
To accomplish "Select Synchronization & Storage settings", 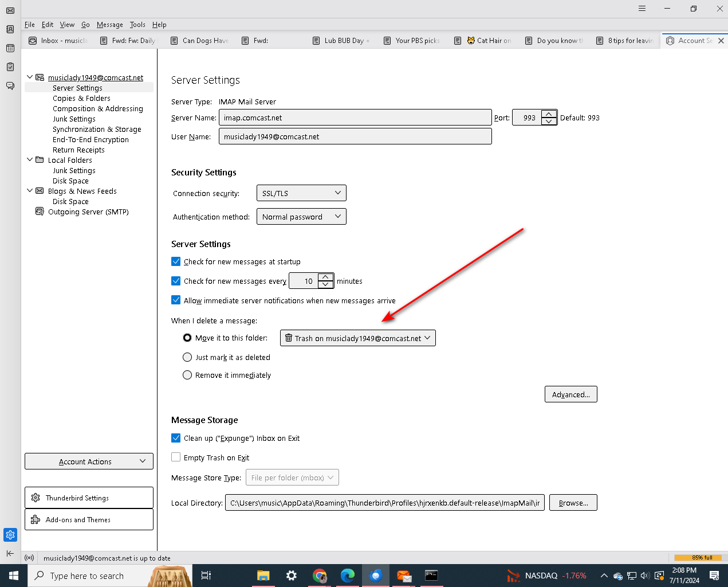I will coord(97,129).
